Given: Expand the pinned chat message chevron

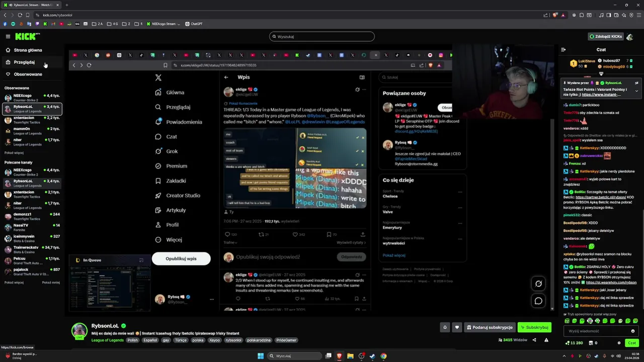Looking at the screenshot, I should [636, 91].
